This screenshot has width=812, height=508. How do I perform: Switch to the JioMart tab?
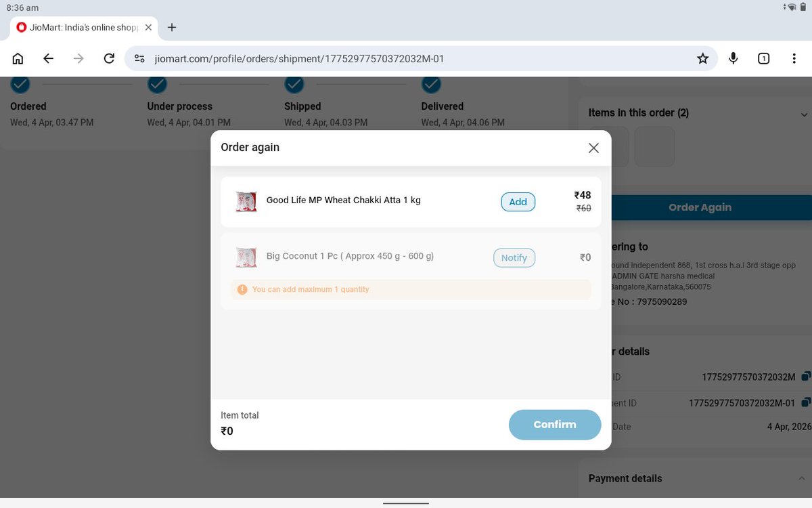click(85, 27)
